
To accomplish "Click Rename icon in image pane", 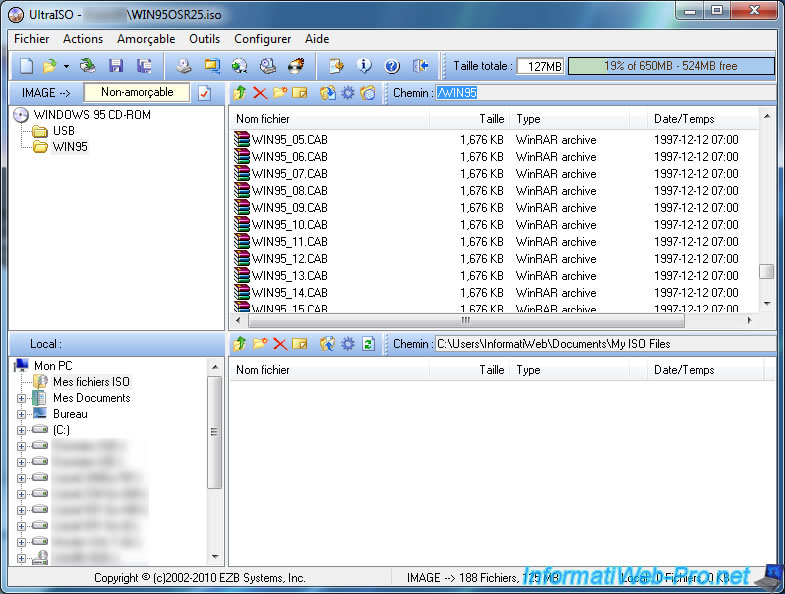I will pyautogui.click(x=300, y=93).
